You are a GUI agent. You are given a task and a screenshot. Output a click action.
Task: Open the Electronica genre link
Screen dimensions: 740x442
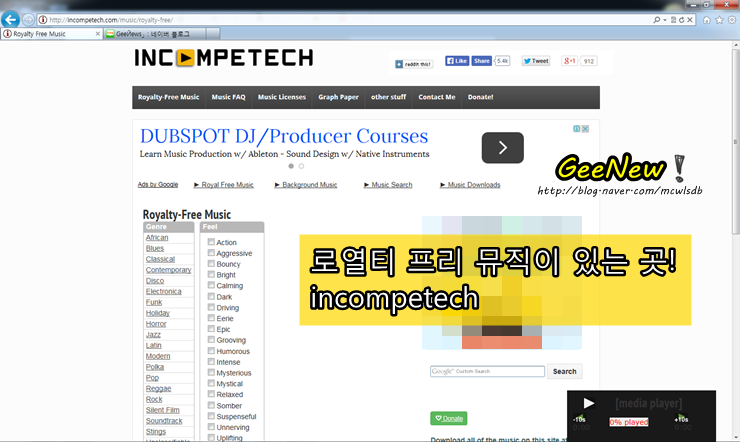[x=163, y=292]
